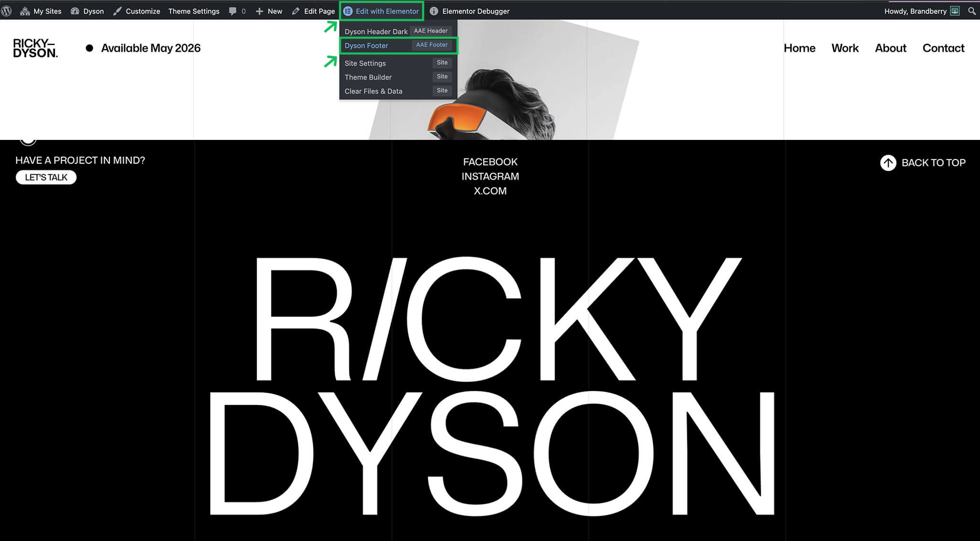This screenshot has height=541, width=980.
Task: Go to Contact page link
Action: [943, 48]
